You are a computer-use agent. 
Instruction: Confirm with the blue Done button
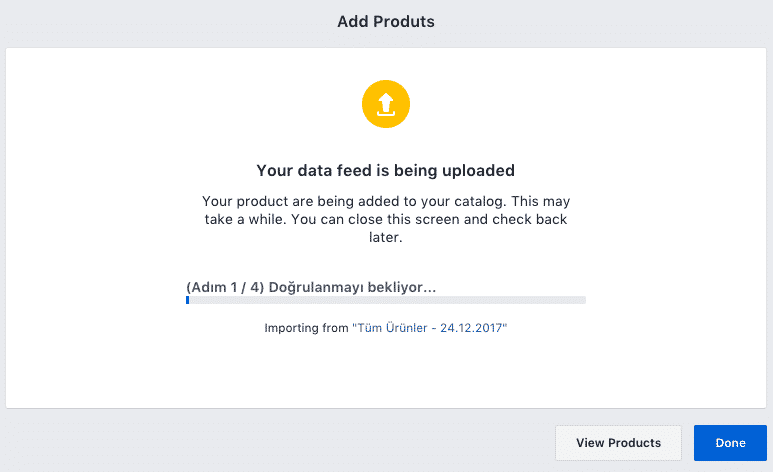coord(730,443)
